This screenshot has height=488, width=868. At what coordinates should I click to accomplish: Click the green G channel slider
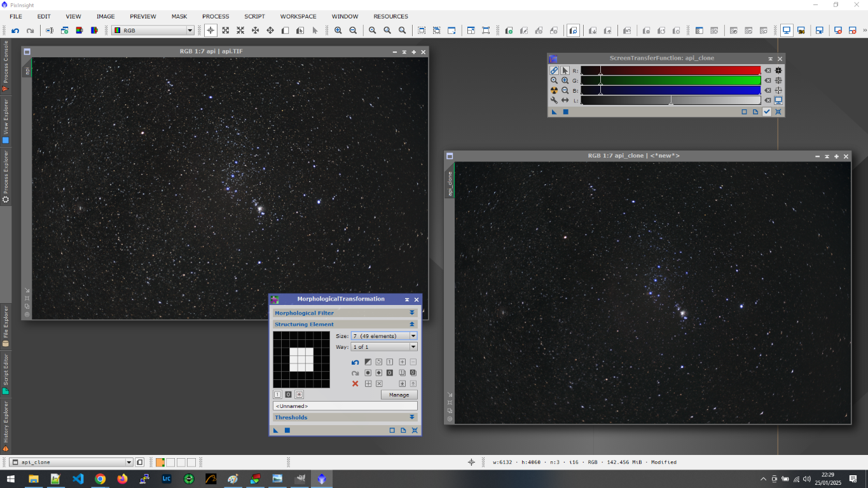[x=671, y=81]
